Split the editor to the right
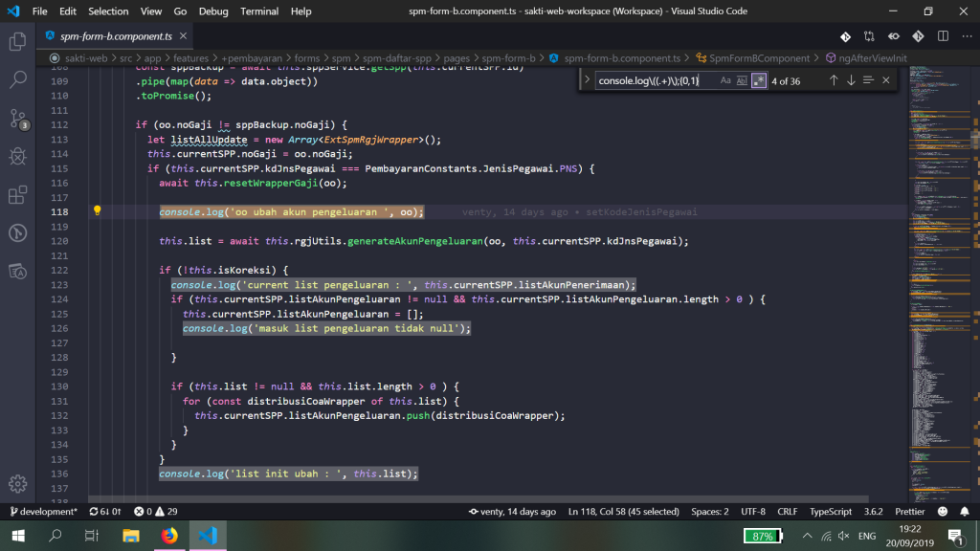Image resolution: width=980 pixels, height=551 pixels. click(x=941, y=36)
